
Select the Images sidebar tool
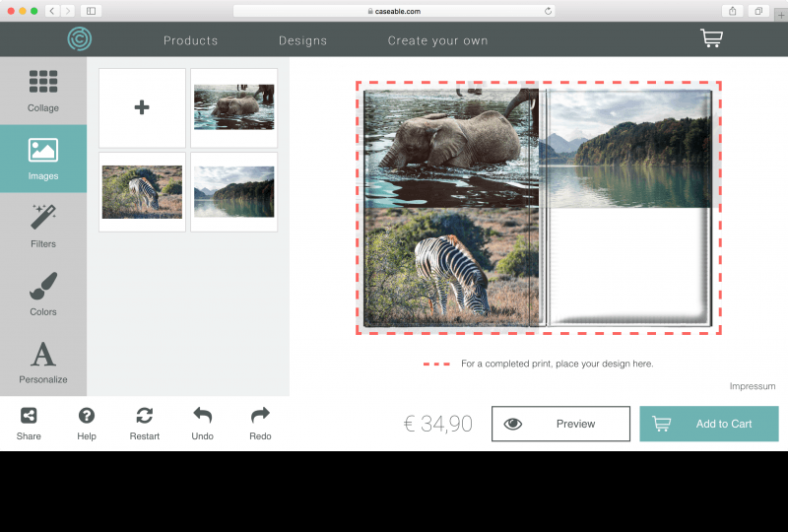pyautogui.click(x=43, y=159)
